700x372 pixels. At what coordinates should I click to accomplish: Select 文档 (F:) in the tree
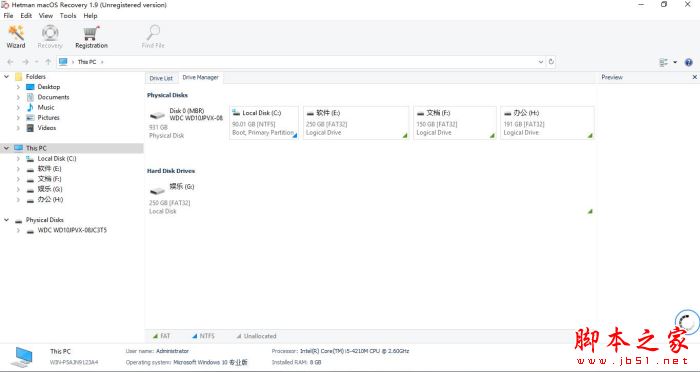pos(49,179)
